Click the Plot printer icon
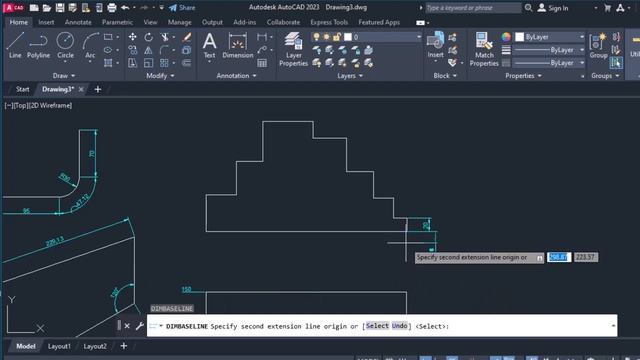640x360 pixels. (x=111, y=8)
